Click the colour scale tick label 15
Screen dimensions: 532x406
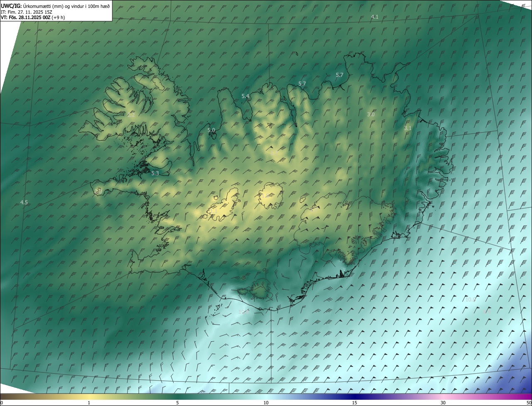(355, 403)
